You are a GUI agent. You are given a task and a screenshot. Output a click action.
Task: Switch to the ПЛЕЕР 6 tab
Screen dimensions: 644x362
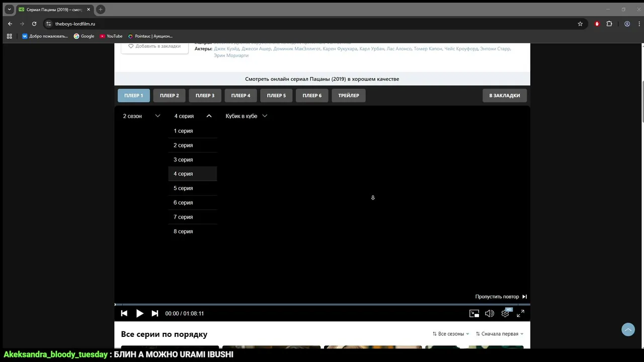coord(312,96)
